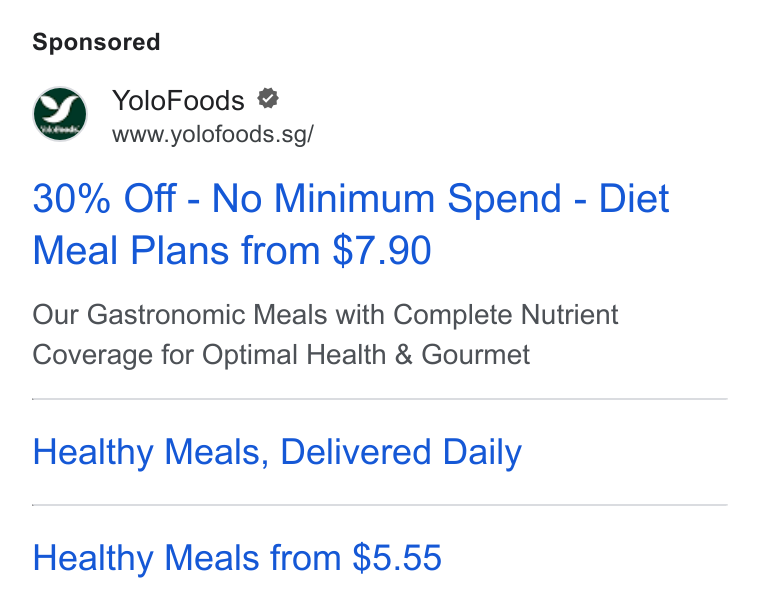Click the "30% Off" text in headline
Viewport: 760px width, 610px height.
coord(104,198)
